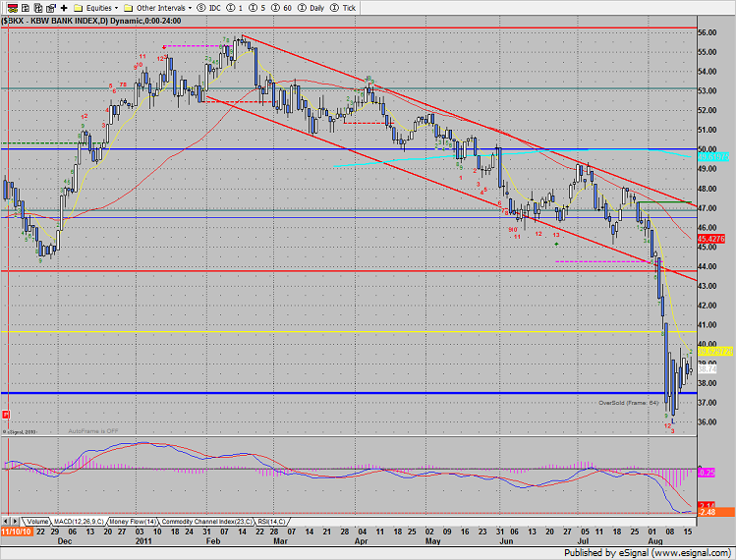
Task: Click the red 45.4276 moving average label
Action: (x=711, y=239)
